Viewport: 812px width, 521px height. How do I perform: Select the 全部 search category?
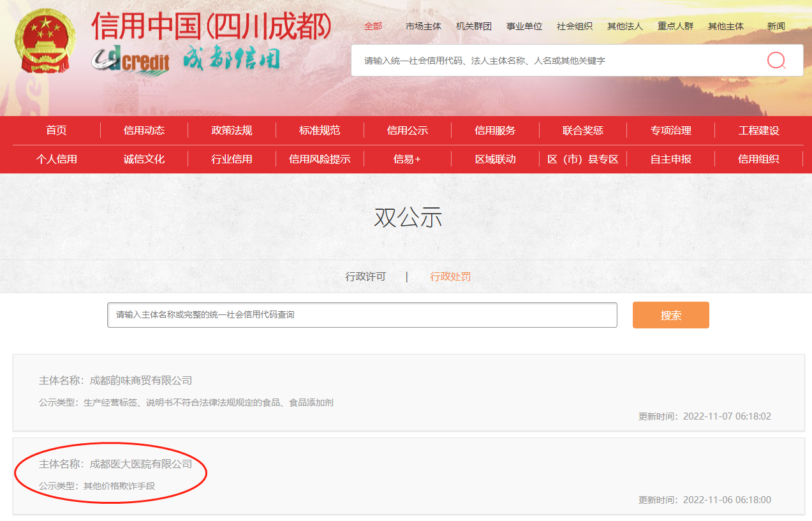(x=373, y=26)
